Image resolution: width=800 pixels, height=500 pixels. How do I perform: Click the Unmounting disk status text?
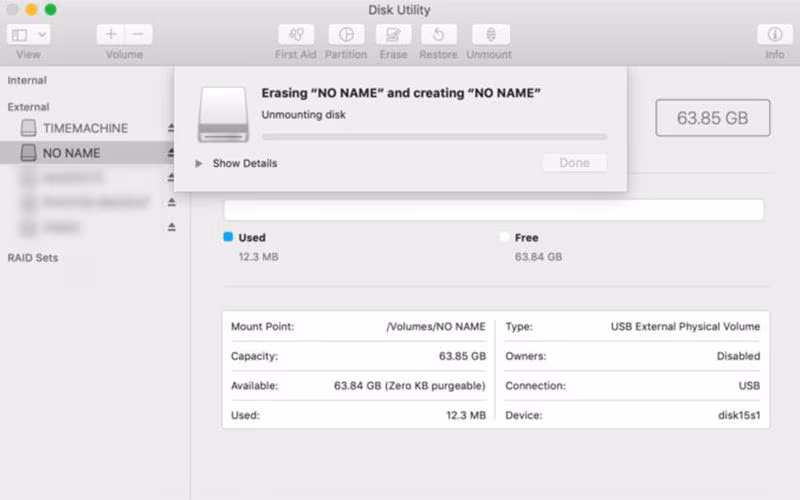point(304,115)
